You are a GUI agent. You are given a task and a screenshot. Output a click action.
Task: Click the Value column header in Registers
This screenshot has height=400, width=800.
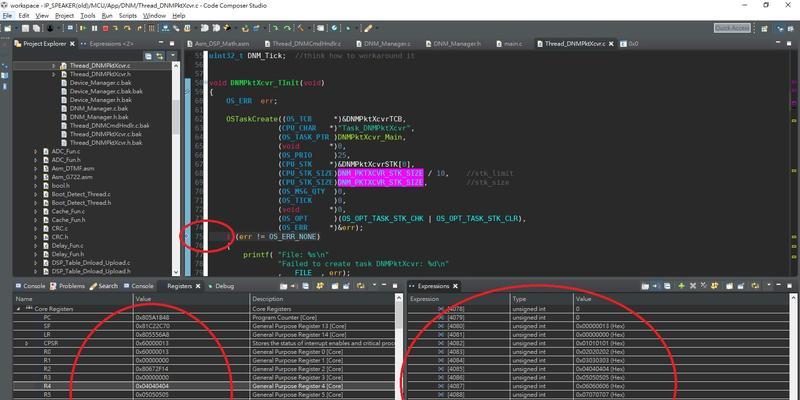pos(192,299)
